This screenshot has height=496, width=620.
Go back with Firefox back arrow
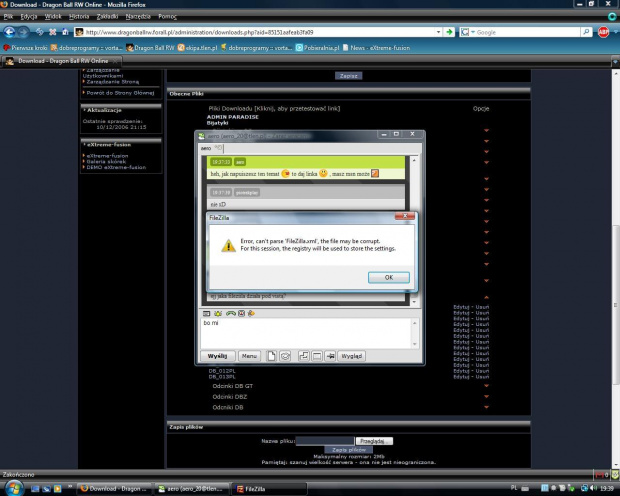point(9,32)
